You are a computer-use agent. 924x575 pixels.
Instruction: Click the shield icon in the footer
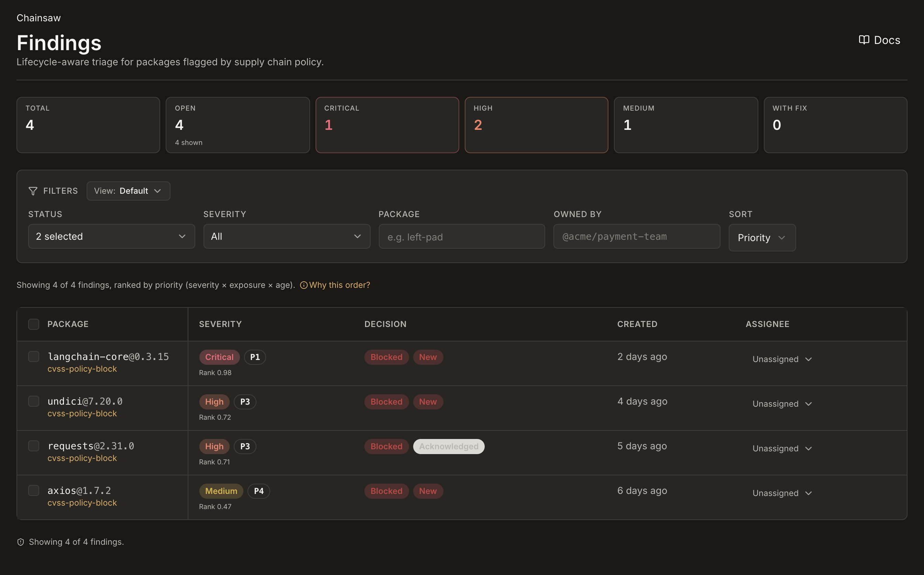[21, 542]
